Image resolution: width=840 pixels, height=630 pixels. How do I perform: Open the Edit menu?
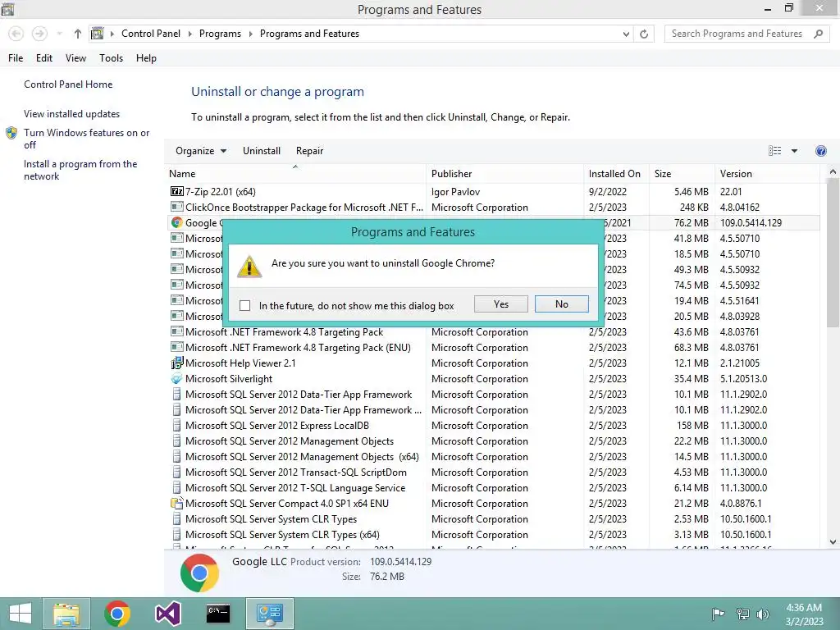point(44,58)
